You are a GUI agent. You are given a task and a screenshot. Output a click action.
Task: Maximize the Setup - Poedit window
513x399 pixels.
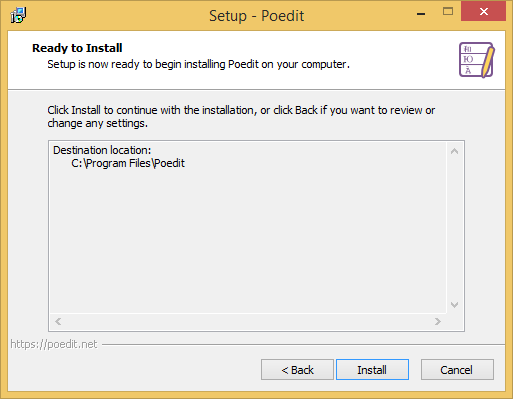(448, 12)
